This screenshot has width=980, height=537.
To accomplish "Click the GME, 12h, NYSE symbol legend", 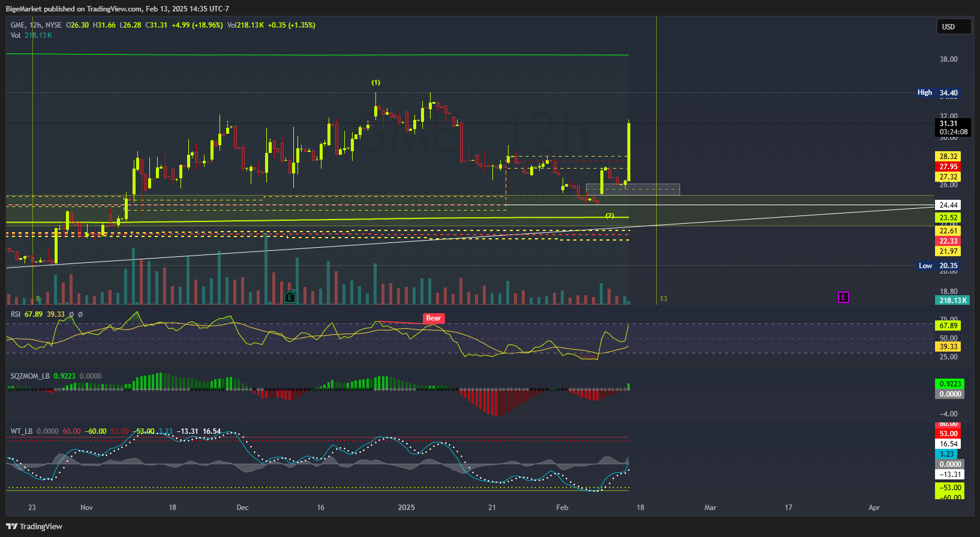I will pyautogui.click(x=36, y=25).
